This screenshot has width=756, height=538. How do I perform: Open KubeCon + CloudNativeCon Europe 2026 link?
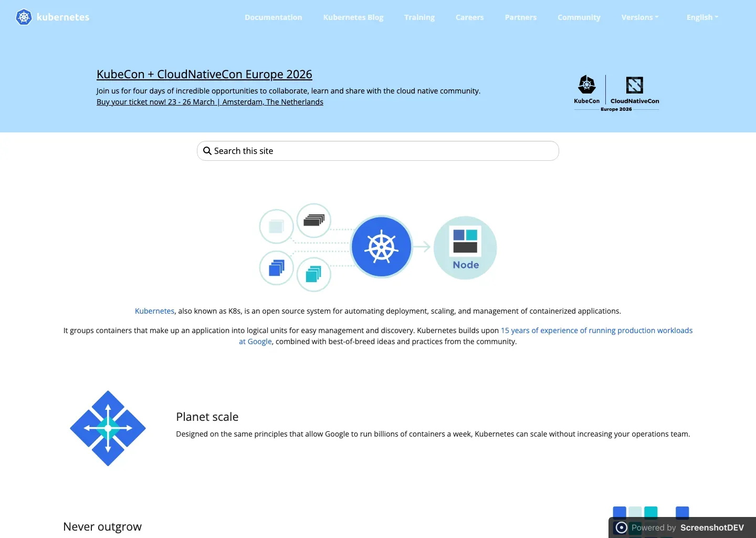[x=204, y=75]
